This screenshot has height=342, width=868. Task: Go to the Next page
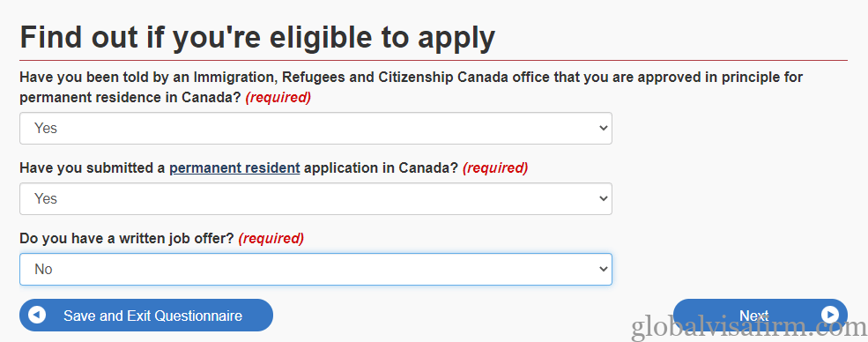[x=760, y=316]
